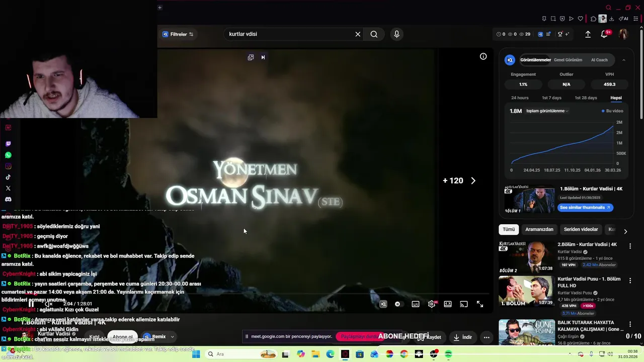Start browser snapshot selection tool
This screenshot has width=644, height=362.
coord(553,19)
